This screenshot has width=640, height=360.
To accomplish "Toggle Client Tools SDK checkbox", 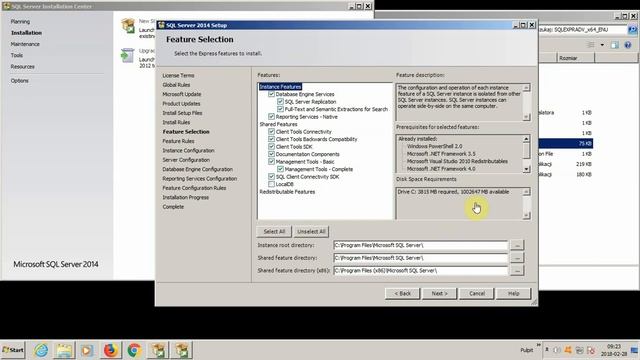I will coord(271,147).
